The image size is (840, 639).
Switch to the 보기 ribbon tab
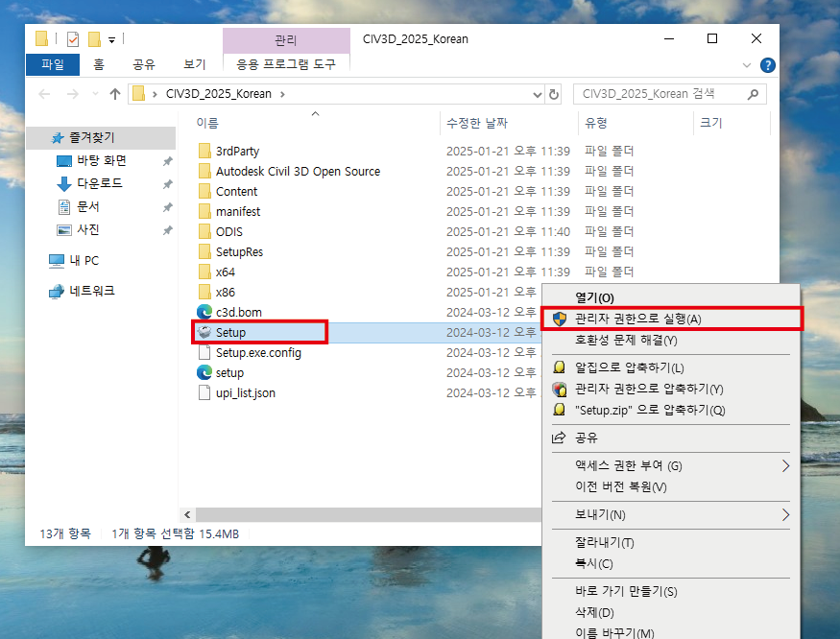tap(195, 65)
